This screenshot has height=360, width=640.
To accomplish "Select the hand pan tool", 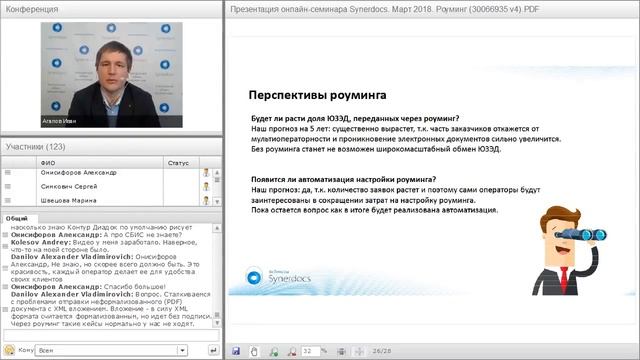I will pos(254,351).
